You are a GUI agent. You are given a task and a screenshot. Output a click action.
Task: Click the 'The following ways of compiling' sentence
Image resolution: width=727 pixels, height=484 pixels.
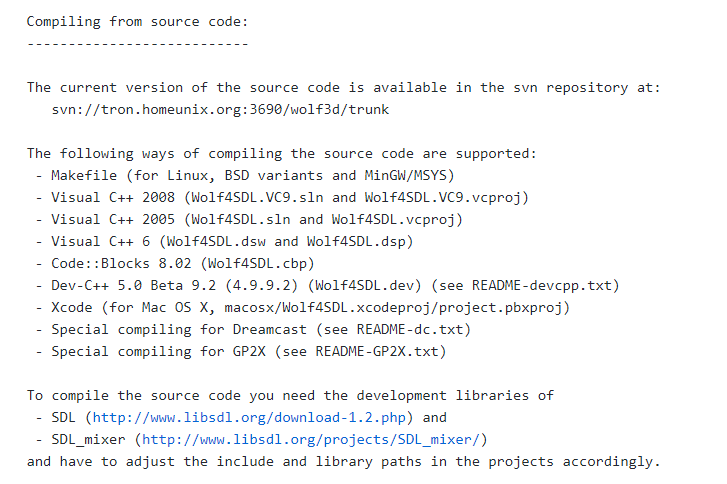click(281, 154)
